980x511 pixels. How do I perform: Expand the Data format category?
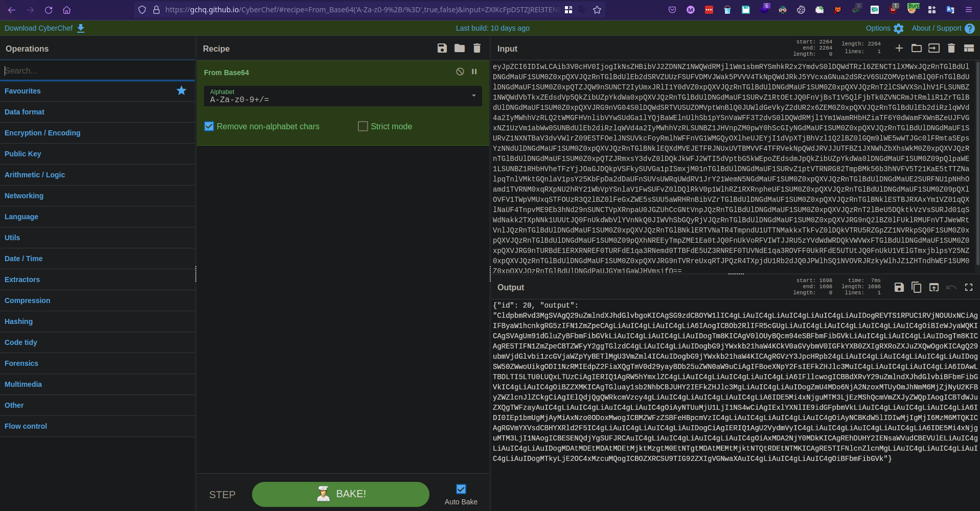24,112
